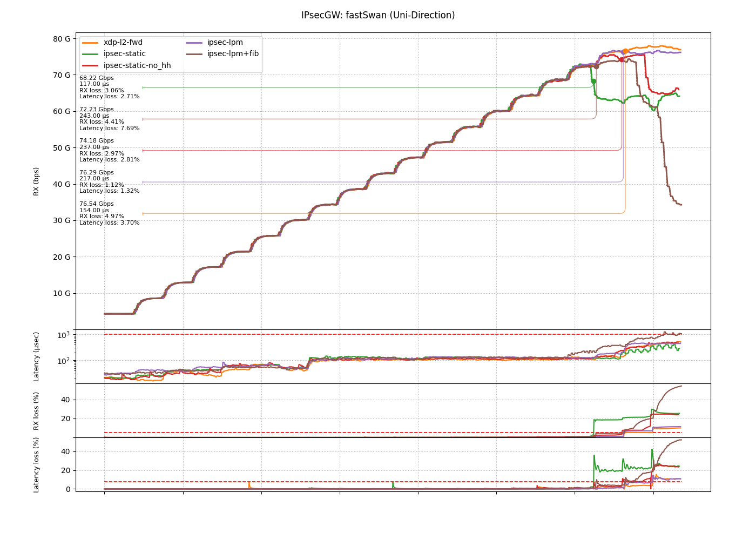
Task: Click the '117.00 µs' latency value
Action: click(x=94, y=84)
